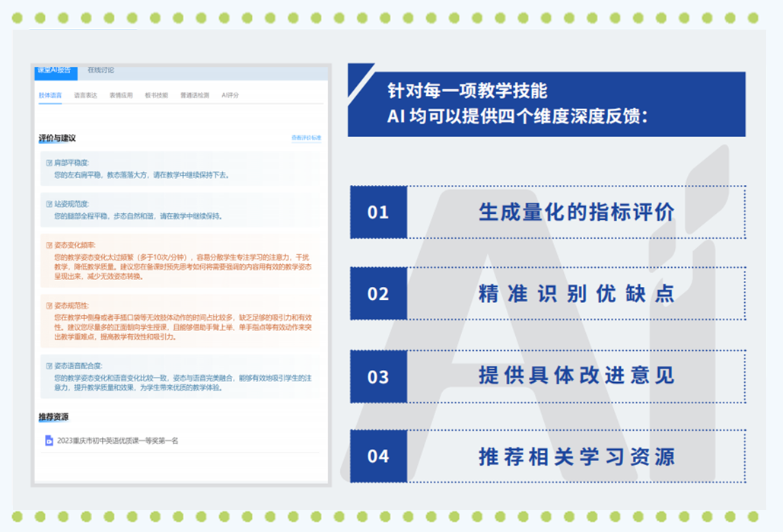Click the 03 提供具体改进意见 item
Image resolution: width=783 pixels, height=532 pixels.
coord(547,376)
